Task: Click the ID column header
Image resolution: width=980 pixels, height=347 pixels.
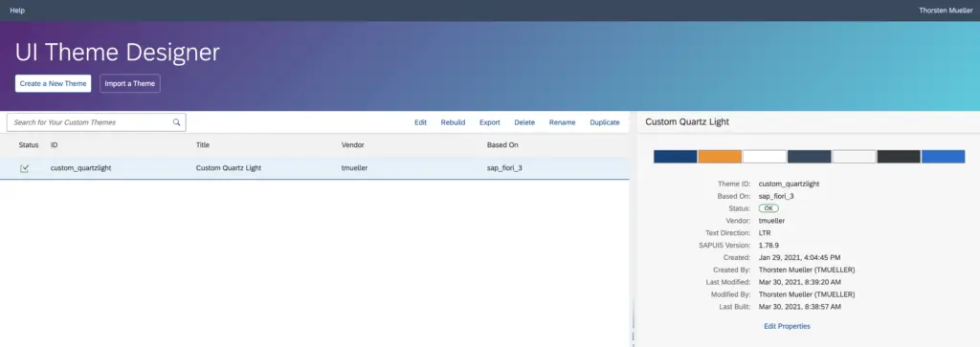Action: [x=55, y=144]
